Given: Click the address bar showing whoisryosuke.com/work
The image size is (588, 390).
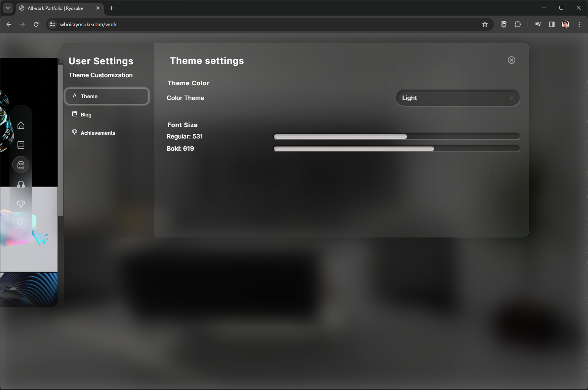Looking at the screenshot, I should tap(88, 24).
